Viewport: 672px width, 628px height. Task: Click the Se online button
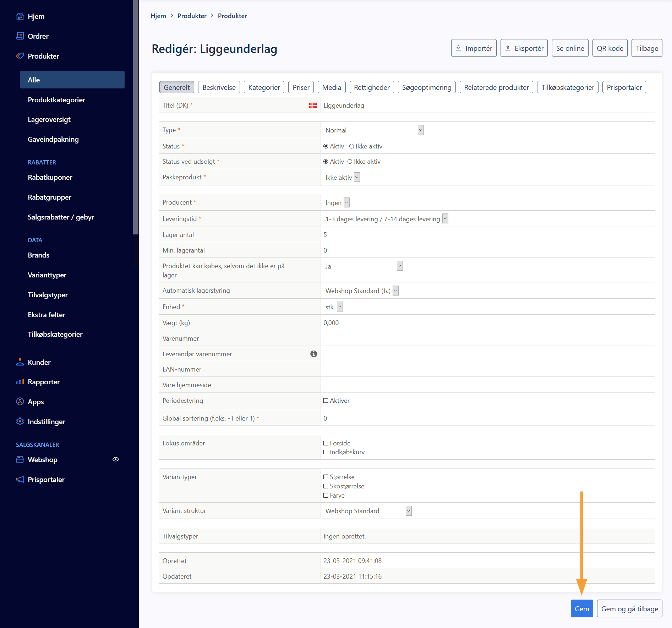[570, 48]
